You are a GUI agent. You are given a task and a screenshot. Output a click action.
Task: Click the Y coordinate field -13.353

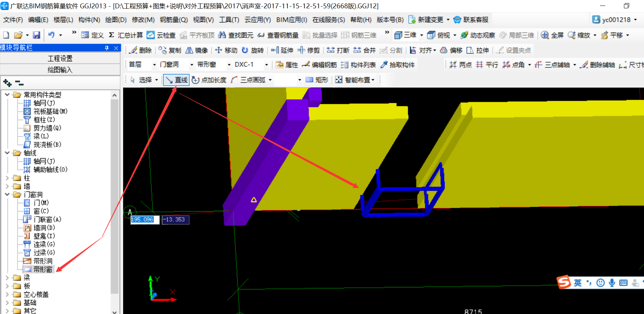176,219
